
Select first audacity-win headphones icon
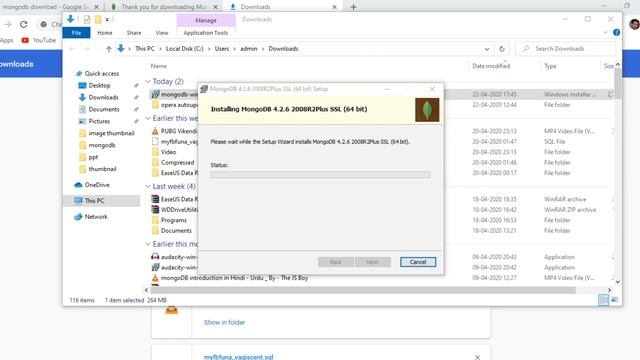tap(155, 257)
